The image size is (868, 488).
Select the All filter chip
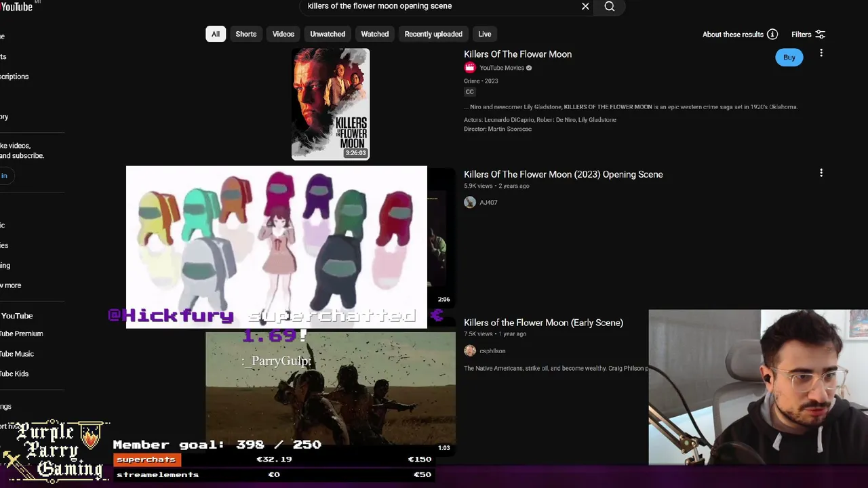click(216, 34)
